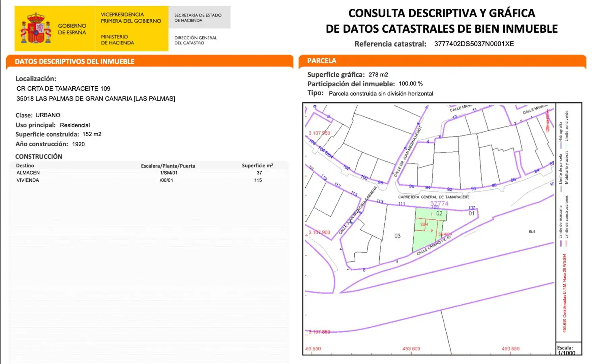Select construction year '1920'
The height and width of the screenshot is (364, 592).
pos(79,144)
